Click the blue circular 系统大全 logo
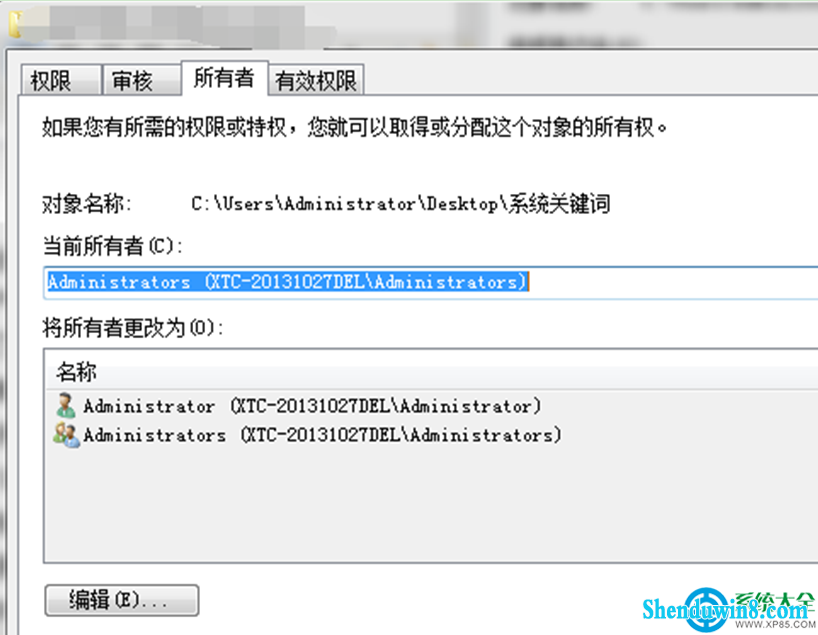The height and width of the screenshot is (635, 818). pyautogui.click(x=707, y=609)
